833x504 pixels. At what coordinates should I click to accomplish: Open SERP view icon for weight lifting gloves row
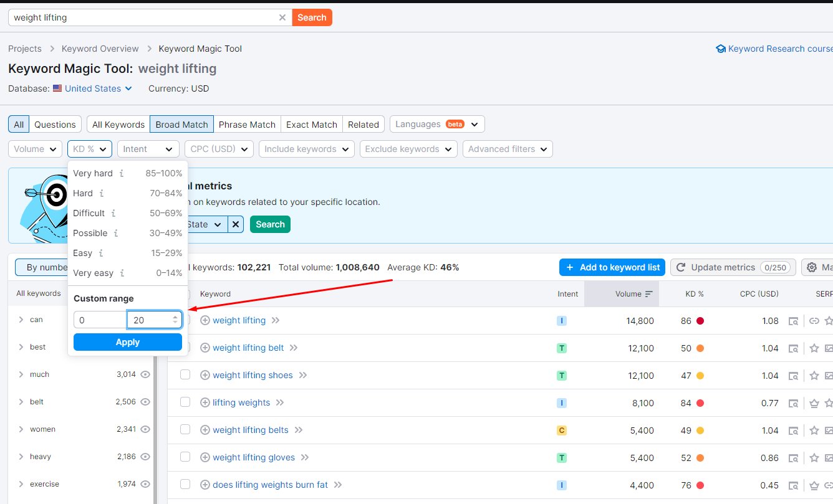click(x=793, y=458)
